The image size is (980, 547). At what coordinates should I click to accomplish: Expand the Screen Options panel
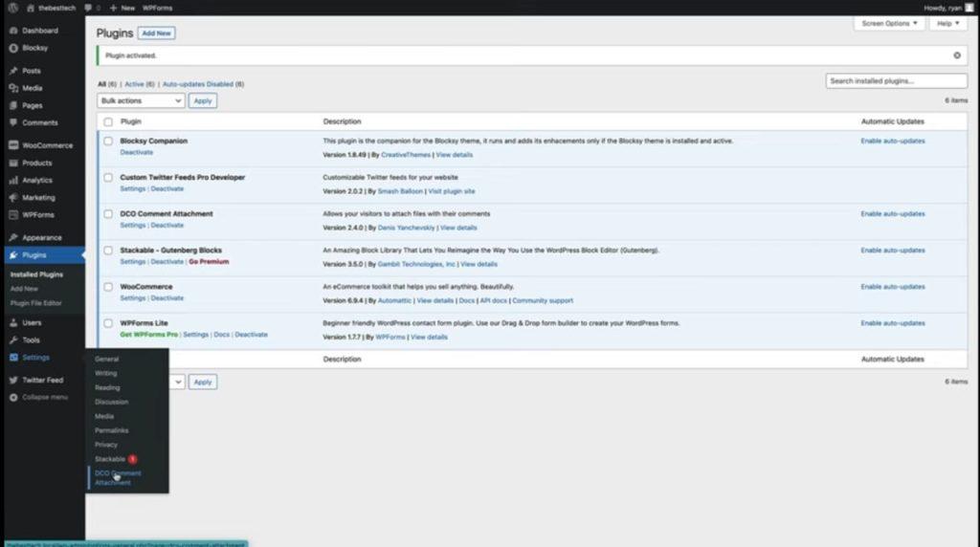click(x=889, y=23)
